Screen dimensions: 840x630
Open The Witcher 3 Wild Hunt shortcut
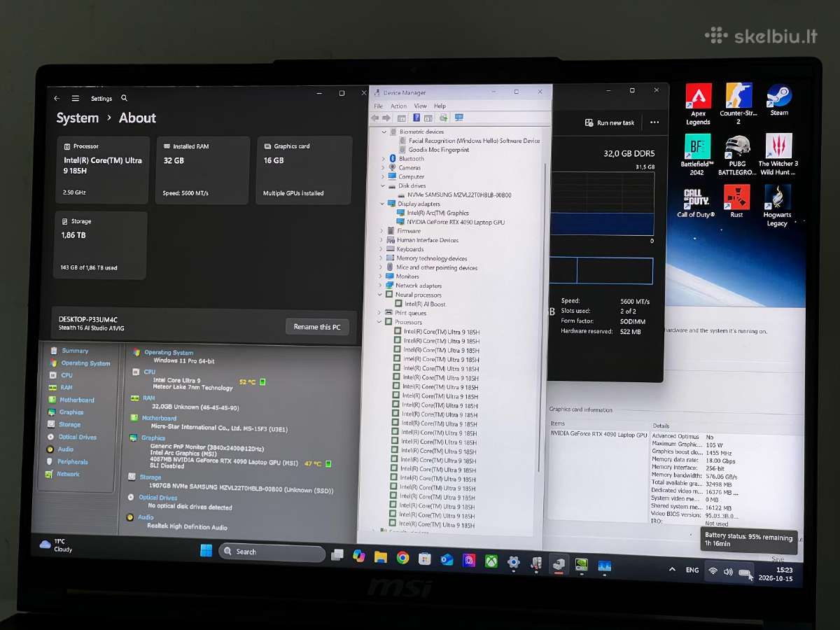779,155
